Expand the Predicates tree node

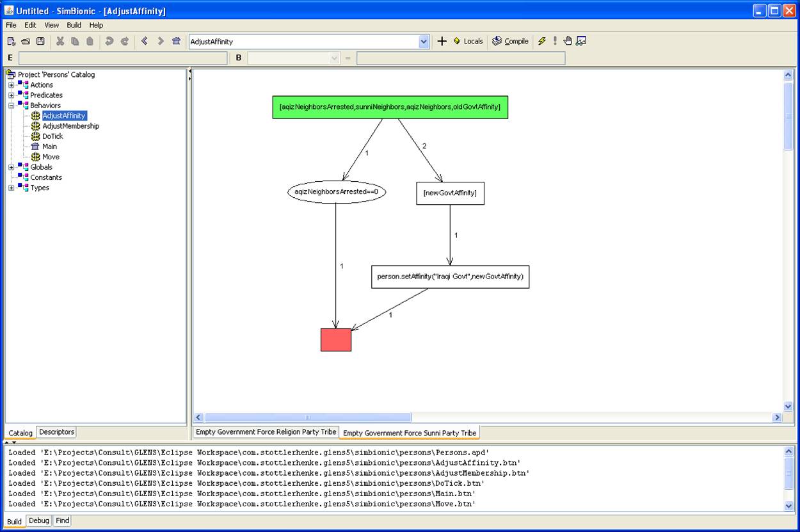11,95
